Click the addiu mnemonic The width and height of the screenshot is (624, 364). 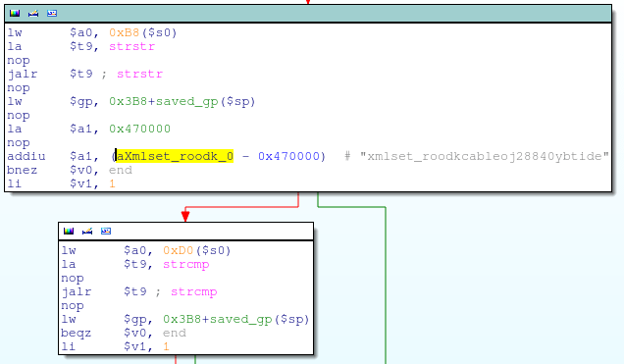[x=26, y=156]
